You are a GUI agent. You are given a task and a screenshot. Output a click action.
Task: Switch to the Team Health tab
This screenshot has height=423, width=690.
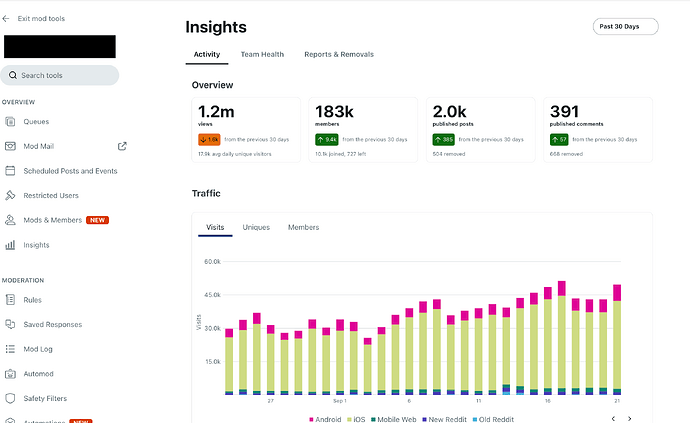tap(262, 54)
